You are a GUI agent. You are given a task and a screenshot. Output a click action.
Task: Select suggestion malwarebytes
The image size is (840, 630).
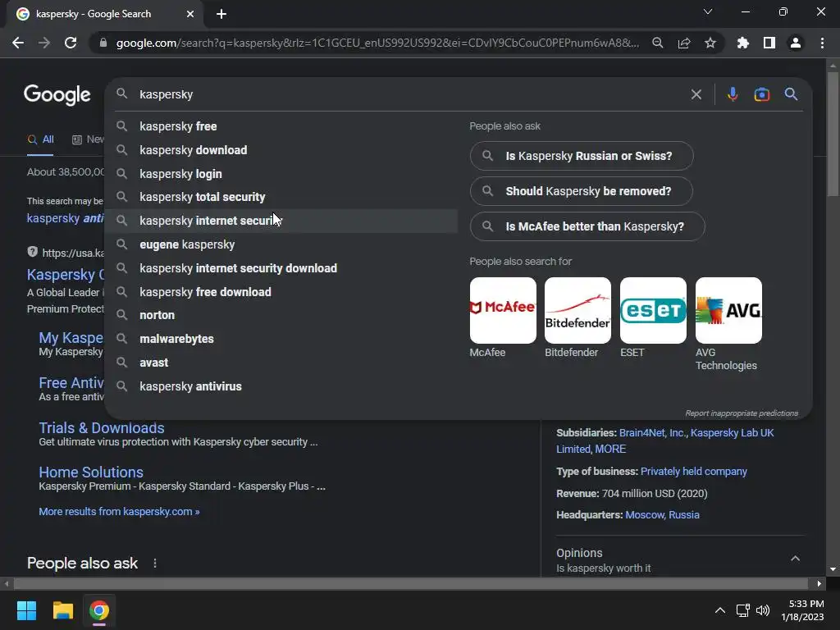pos(281,339)
